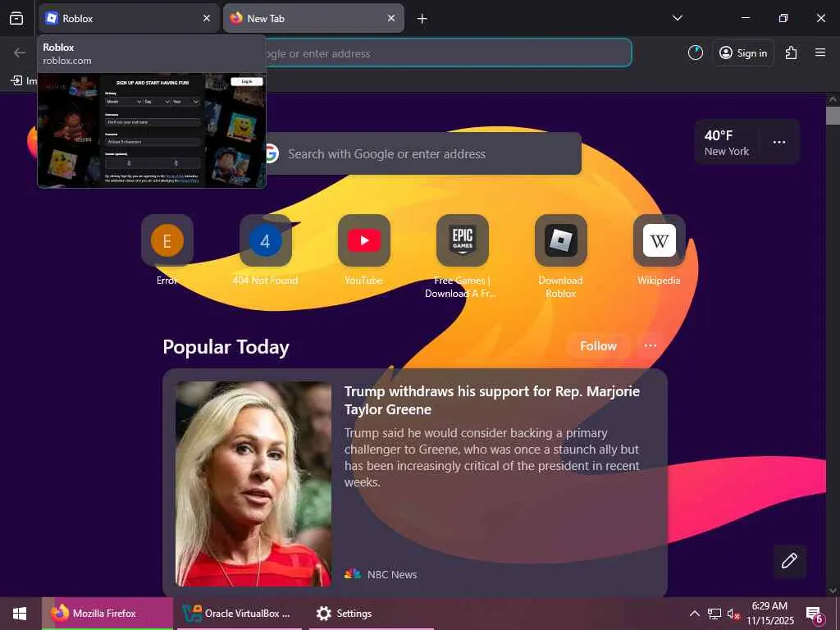Click the roblox.com URL in tab preview
Screen dimensions: 840x630
[67, 61]
